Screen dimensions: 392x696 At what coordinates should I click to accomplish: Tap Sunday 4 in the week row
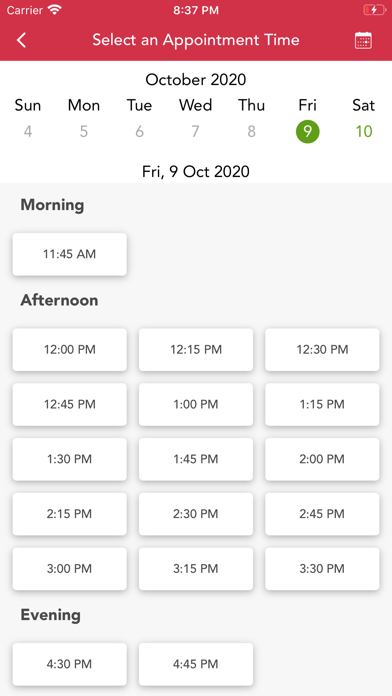pyautogui.click(x=28, y=132)
